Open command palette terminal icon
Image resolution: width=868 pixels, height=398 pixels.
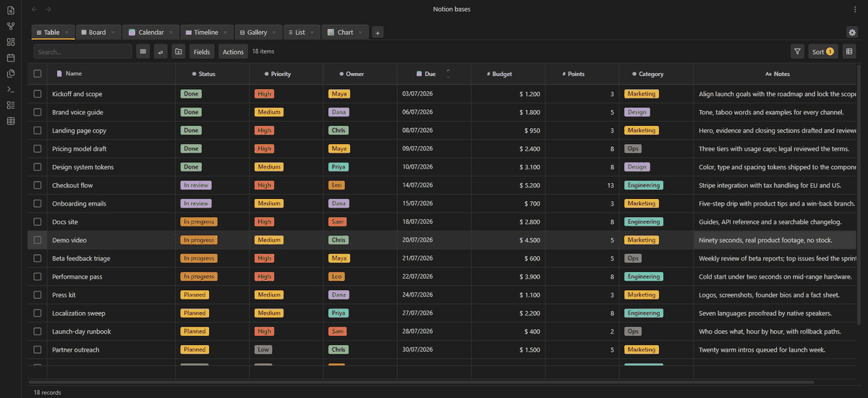pyautogui.click(x=10, y=90)
